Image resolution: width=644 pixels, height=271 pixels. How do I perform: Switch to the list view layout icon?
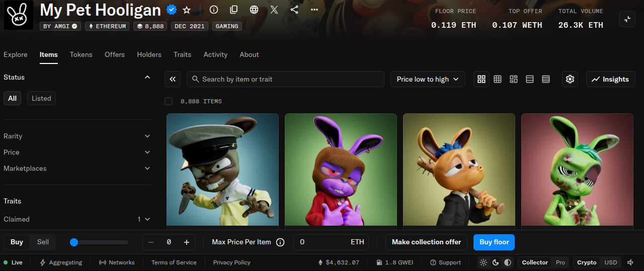click(546, 79)
